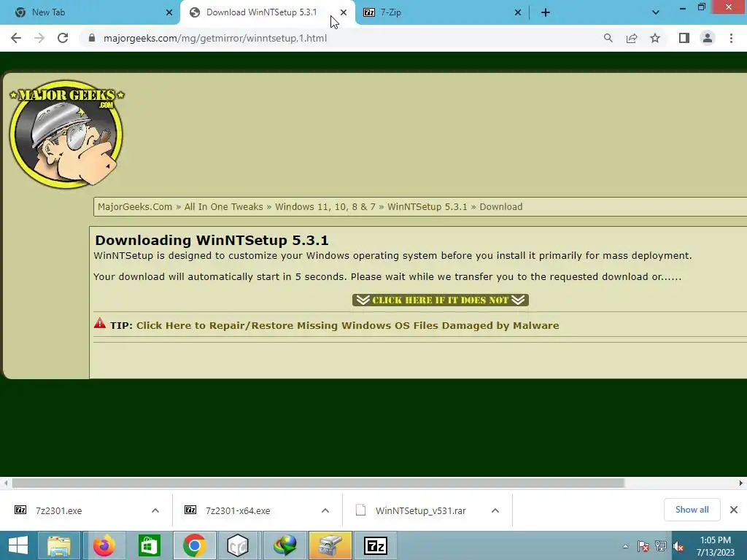Viewport: 747px width, 560px height.
Task: Show hidden system tray icons
Action: pyautogui.click(x=625, y=546)
